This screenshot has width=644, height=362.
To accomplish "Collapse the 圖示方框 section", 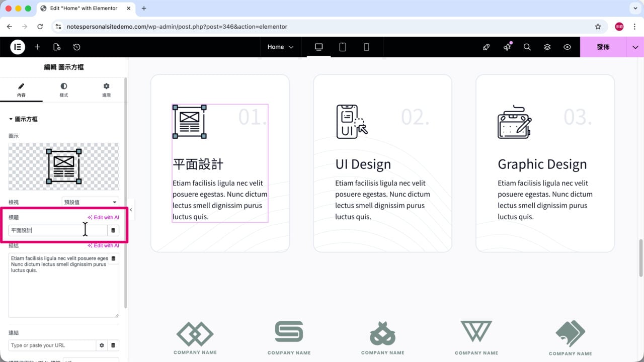I will click(24, 119).
